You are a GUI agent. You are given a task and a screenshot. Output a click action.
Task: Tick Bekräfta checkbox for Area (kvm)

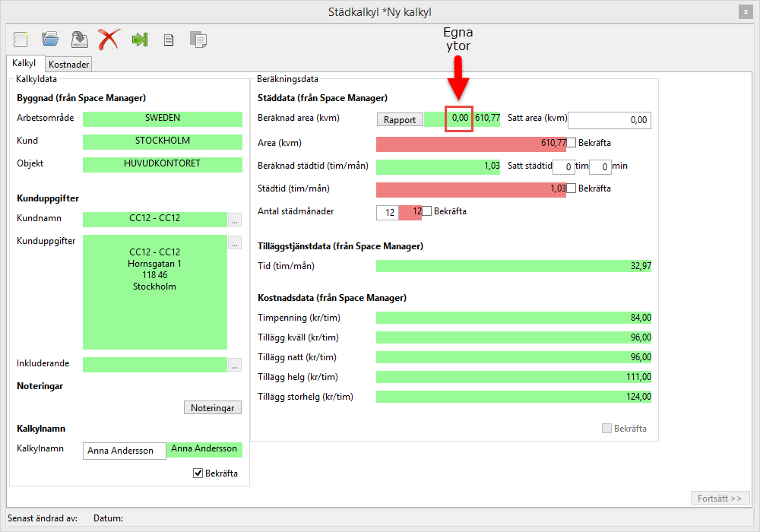coord(572,143)
